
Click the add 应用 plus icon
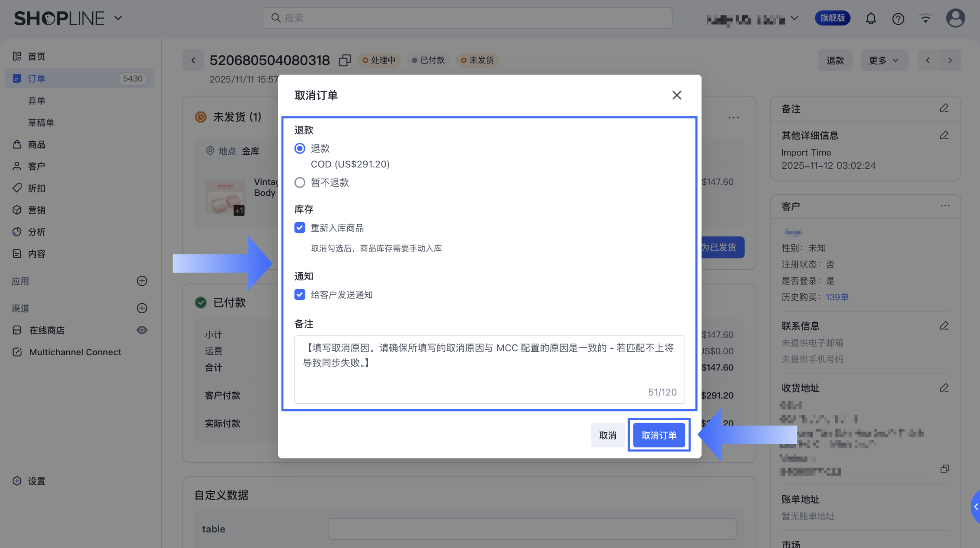coord(142,281)
